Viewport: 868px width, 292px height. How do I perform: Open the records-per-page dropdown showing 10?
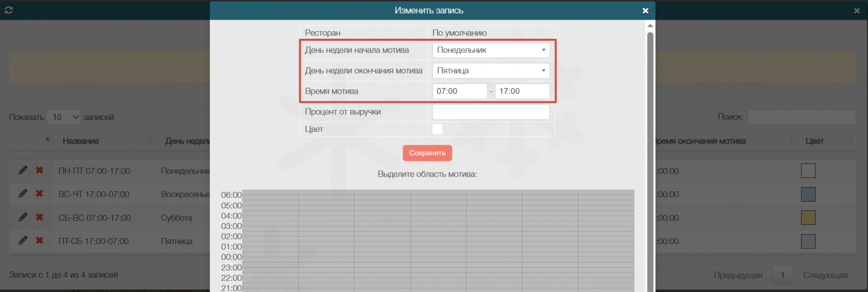click(x=64, y=117)
